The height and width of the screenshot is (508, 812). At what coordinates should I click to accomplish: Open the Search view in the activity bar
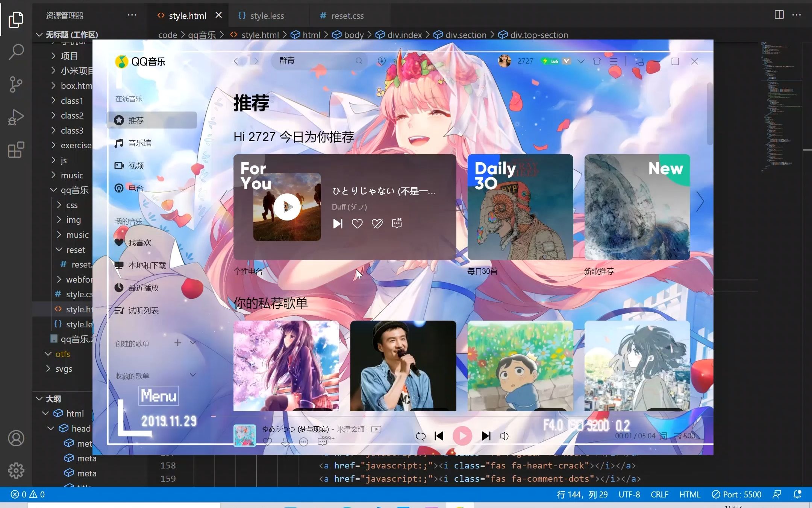[x=16, y=52]
